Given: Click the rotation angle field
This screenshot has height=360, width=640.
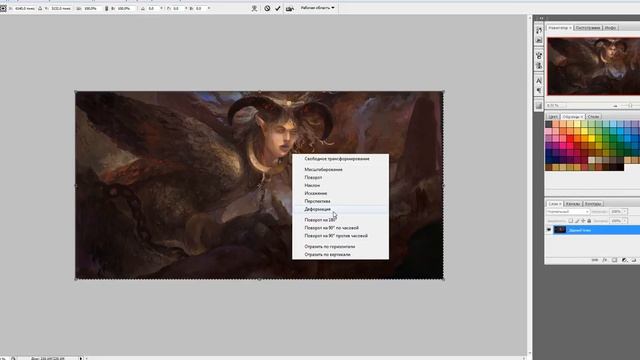Looking at the screenshot, I should [152, 8].
